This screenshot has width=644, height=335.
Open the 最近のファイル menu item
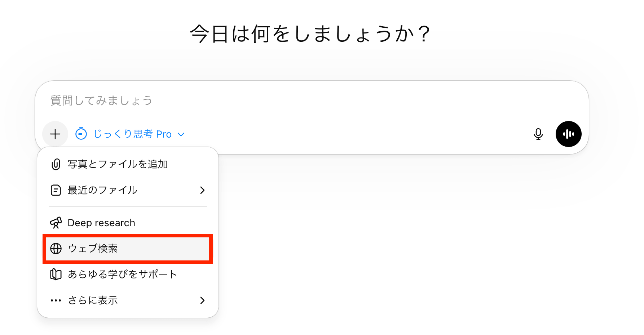(102, 190)
